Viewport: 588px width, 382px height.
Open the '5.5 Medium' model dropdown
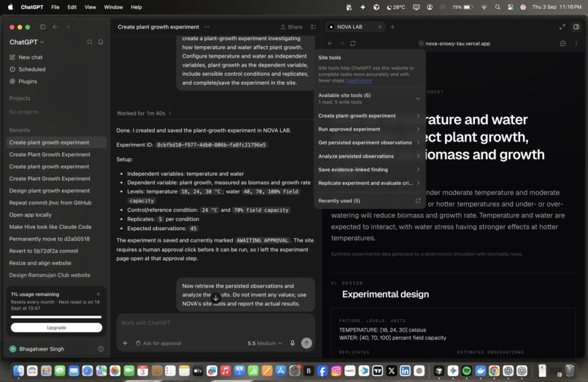coord(264,343)
